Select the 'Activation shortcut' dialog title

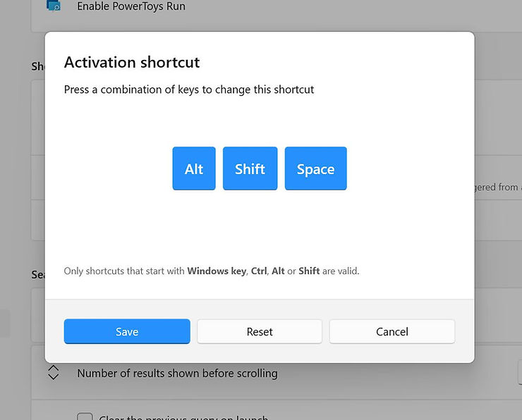pos(132,62)
